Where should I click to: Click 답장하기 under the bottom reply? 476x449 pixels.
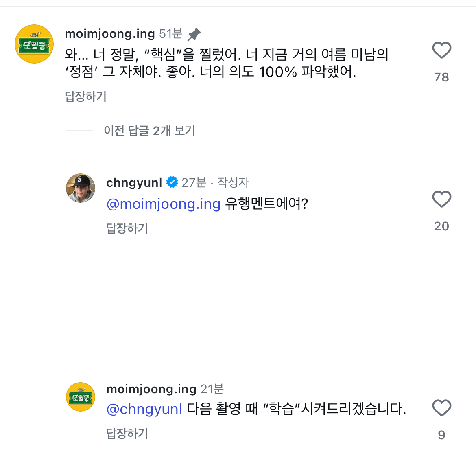click(127, 434)
